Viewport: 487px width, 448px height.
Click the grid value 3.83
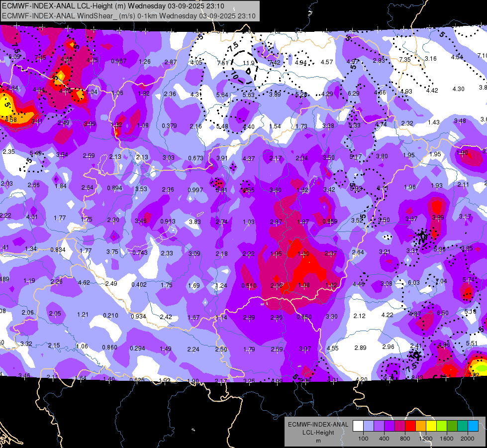point(195,222)
